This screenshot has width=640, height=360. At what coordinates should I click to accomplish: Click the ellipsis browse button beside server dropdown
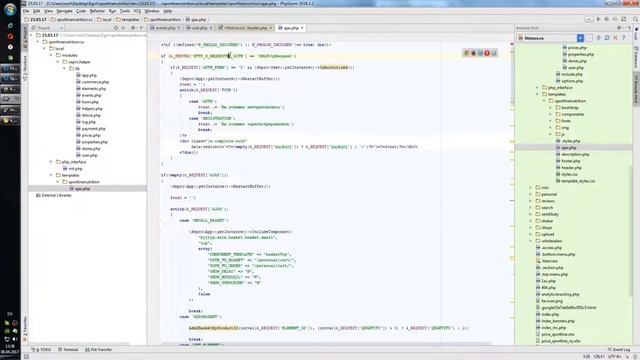(x=589, y=38)
